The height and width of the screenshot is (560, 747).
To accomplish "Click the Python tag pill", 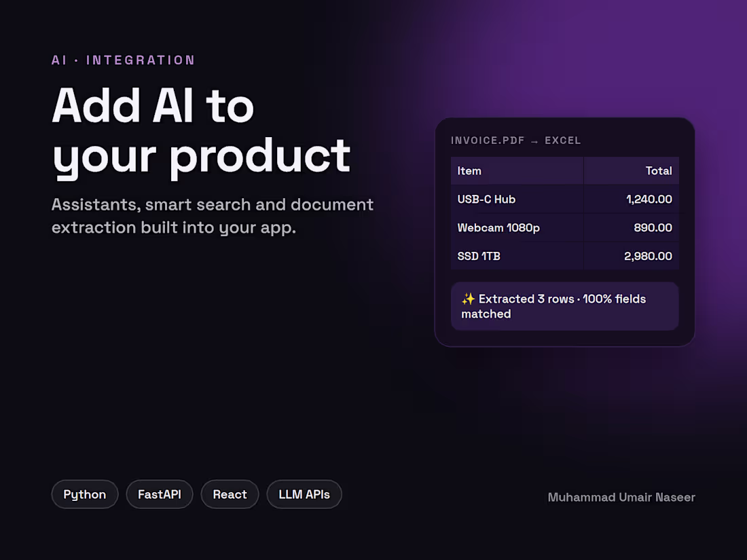I will pos(84,494).
